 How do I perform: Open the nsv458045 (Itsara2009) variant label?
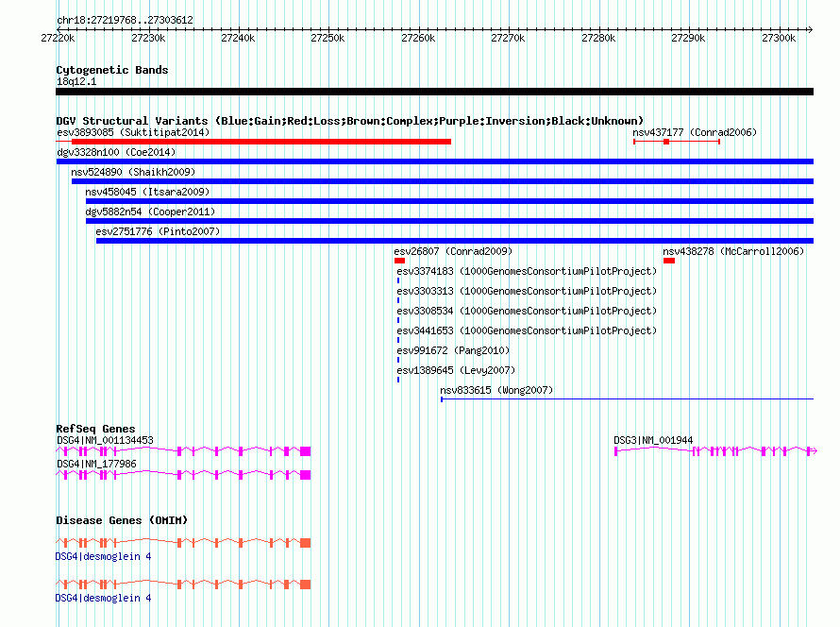pyautogui.click(x=147, y=192)
